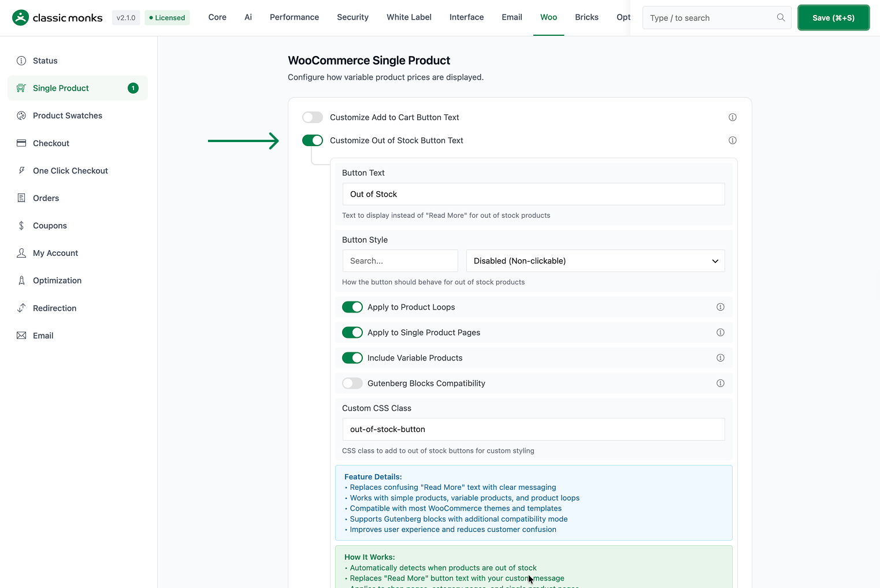Click the Optimization rocket icon
This screenshot has width=880, height=588.
[x=21, y=281]
